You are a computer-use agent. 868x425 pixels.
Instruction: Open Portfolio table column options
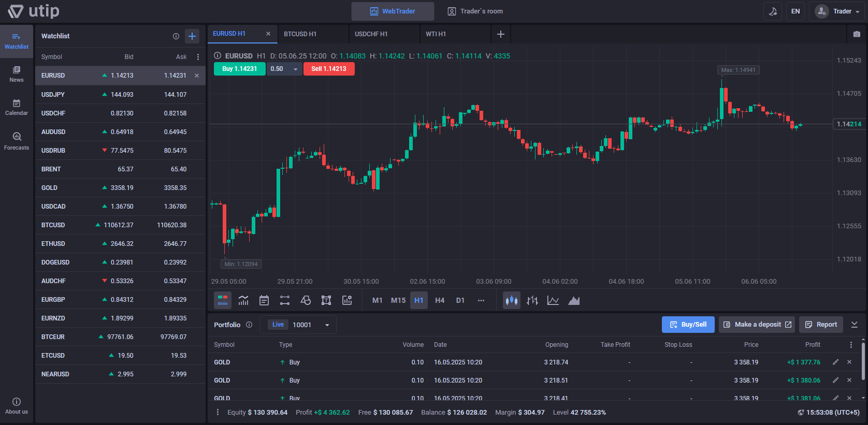tap(851, 345)
